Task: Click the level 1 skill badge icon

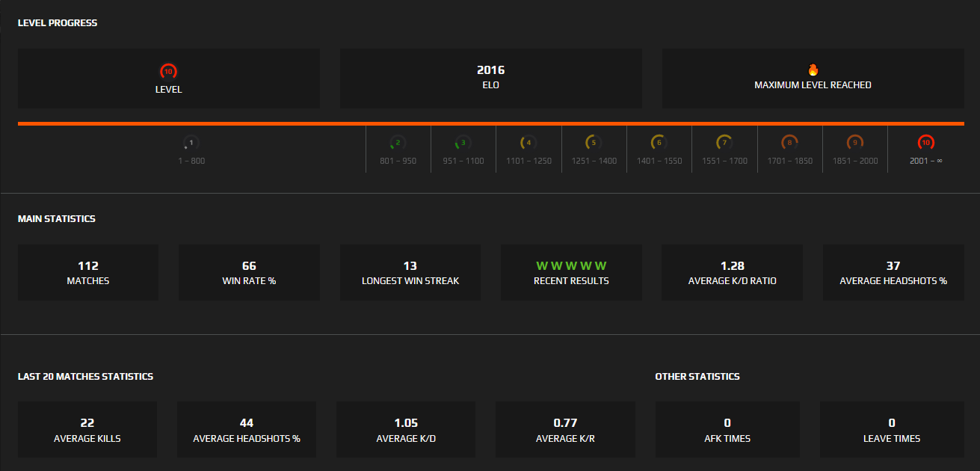Action: point(191,141)
